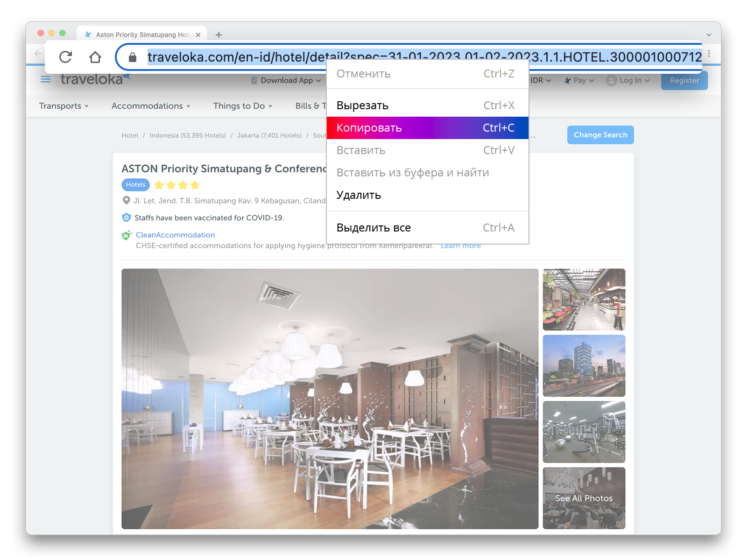Follow the Learn more link
This screenshot has width=747, height=560.
pyautogui.click(x=461, y=246)
